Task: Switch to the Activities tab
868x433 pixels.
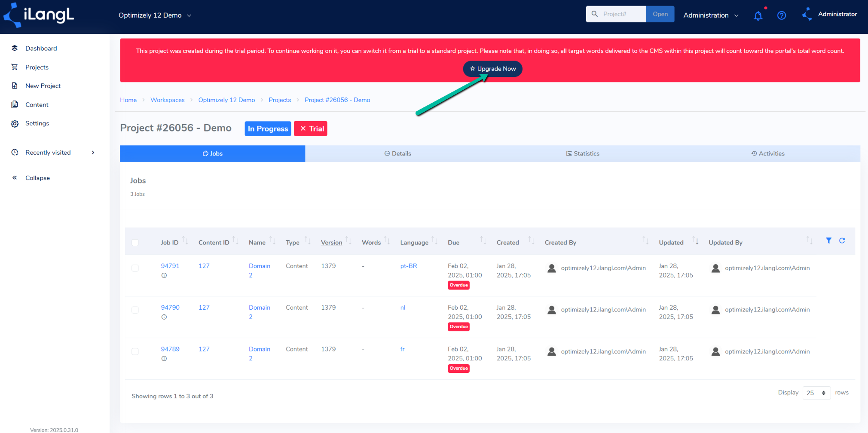Action: click(x=768, y=153)
